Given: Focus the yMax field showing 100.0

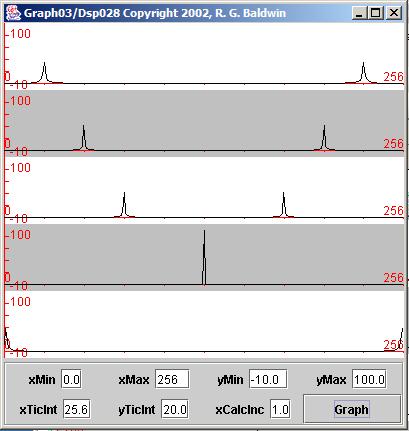Looking at the screenshot, I should (369, 379).
